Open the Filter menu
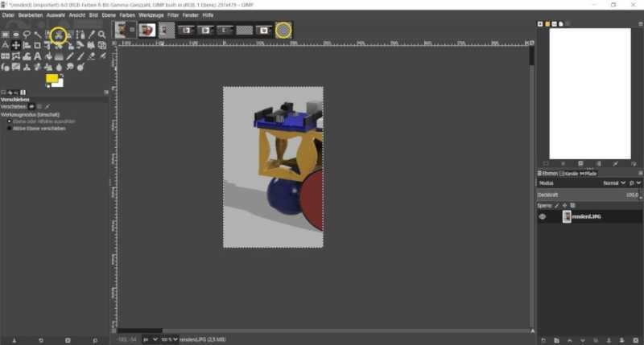 (173, 15)
